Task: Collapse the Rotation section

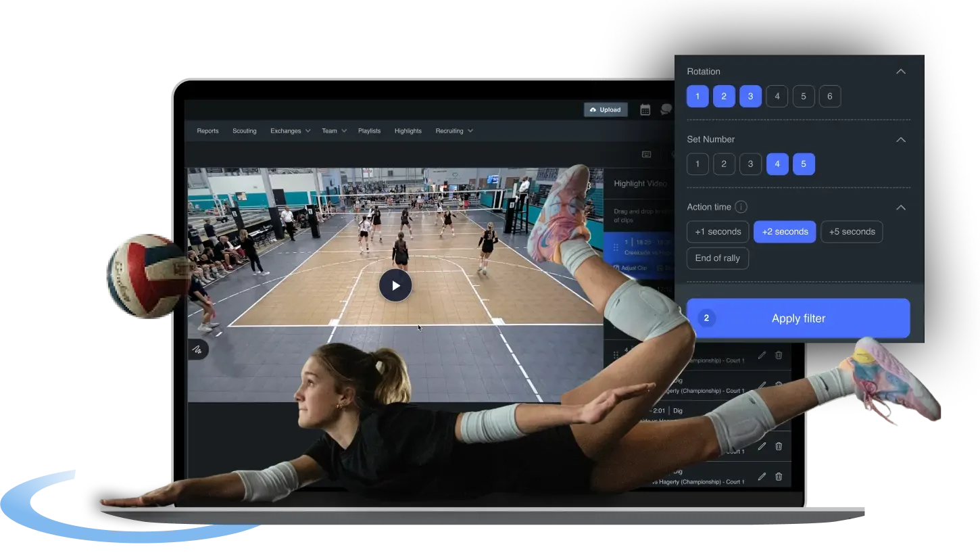Action: pos(900,71)
